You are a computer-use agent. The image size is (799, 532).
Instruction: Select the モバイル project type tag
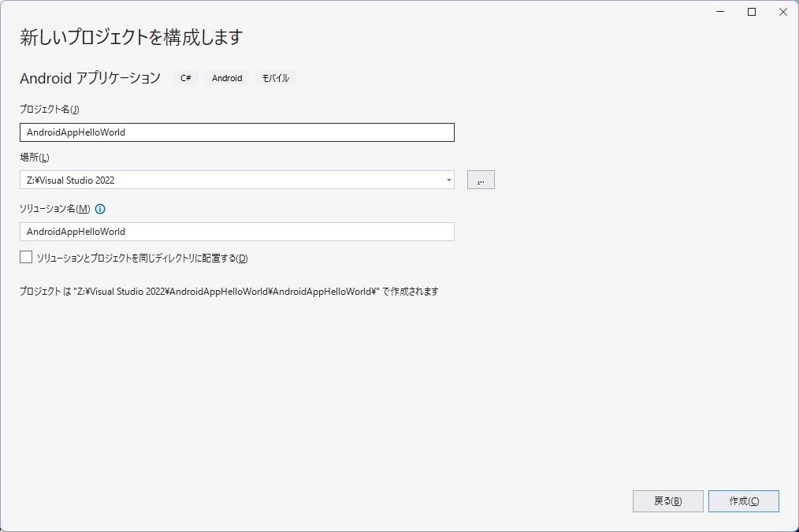point(276,78)
